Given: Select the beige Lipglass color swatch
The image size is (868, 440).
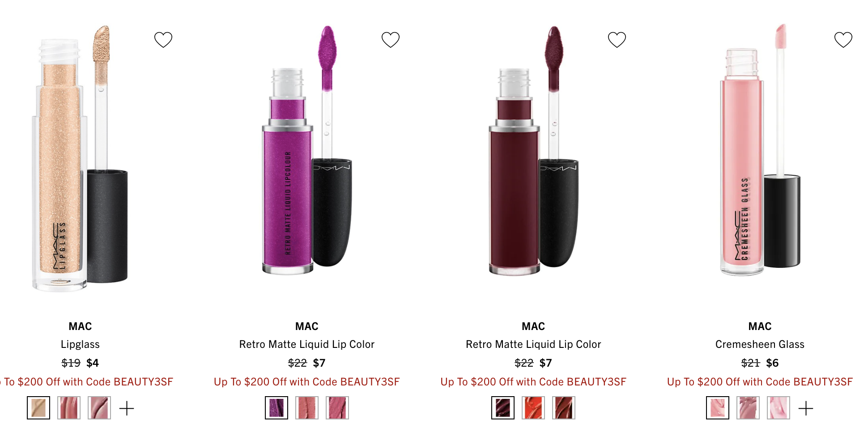Looking at the screenshot, I should 38,408.
